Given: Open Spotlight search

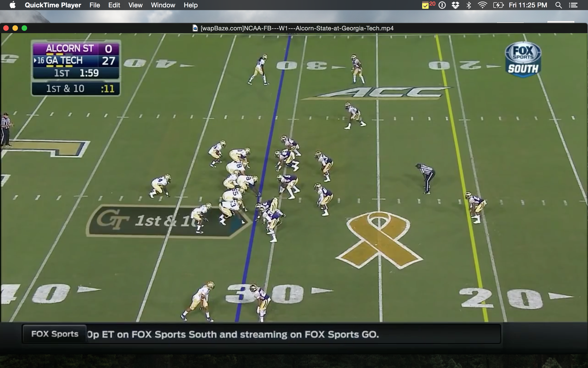Looking at the screenshot, I should 558,5.
